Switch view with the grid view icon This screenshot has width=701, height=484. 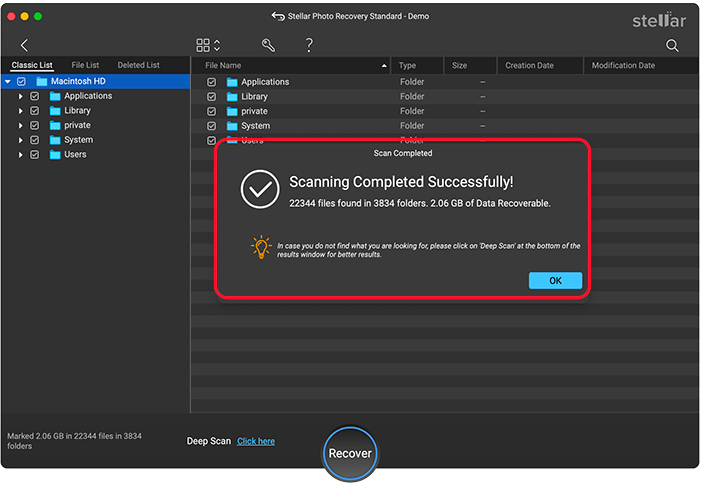coord(203,45)
